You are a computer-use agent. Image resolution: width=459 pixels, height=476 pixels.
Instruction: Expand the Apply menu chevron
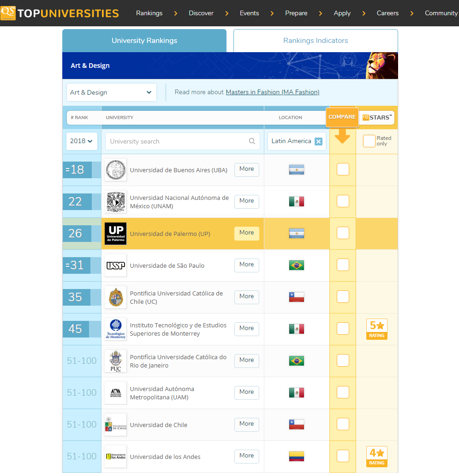click(364, 13)
